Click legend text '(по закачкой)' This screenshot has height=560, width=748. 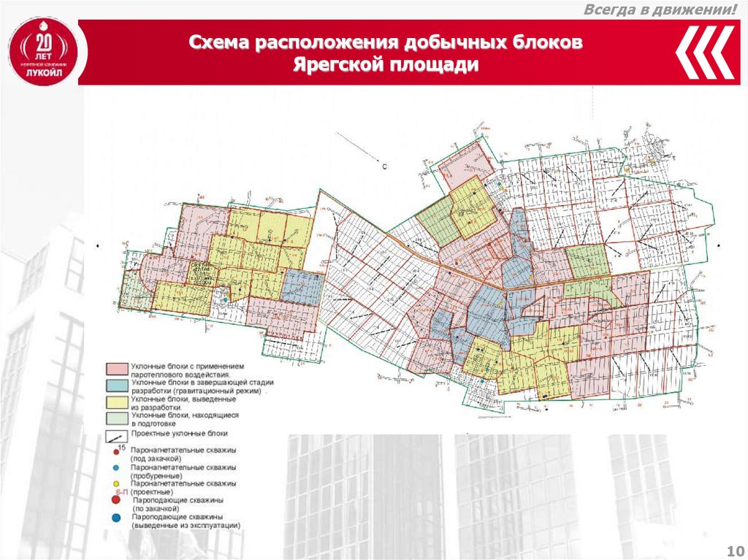tap(156, 509)
